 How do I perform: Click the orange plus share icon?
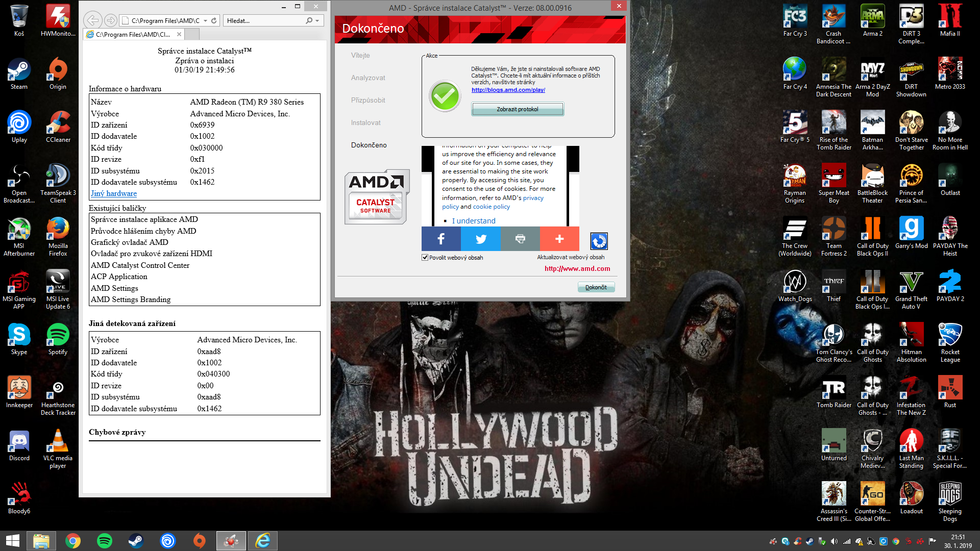(x=559, y=239)
